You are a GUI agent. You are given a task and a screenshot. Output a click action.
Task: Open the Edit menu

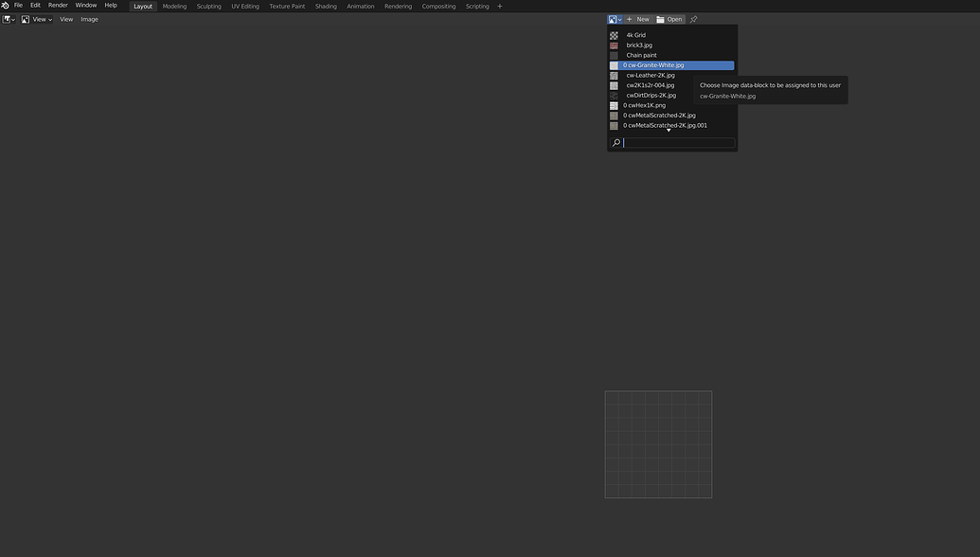point(36,5)
